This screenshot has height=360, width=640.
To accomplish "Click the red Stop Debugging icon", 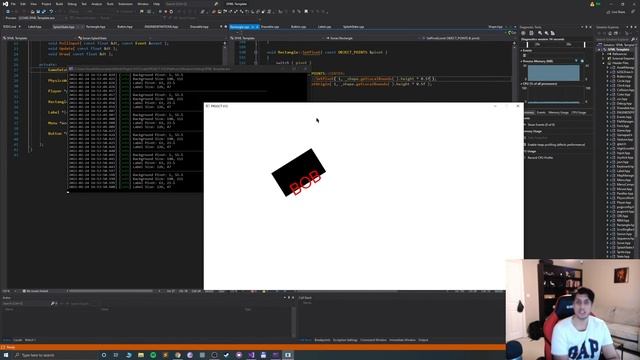I will point(165,11).
